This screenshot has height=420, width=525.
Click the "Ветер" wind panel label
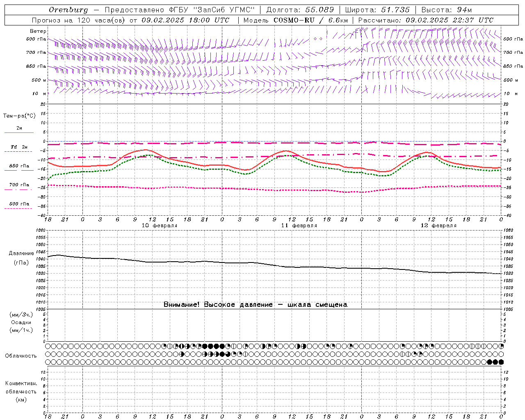38,31
